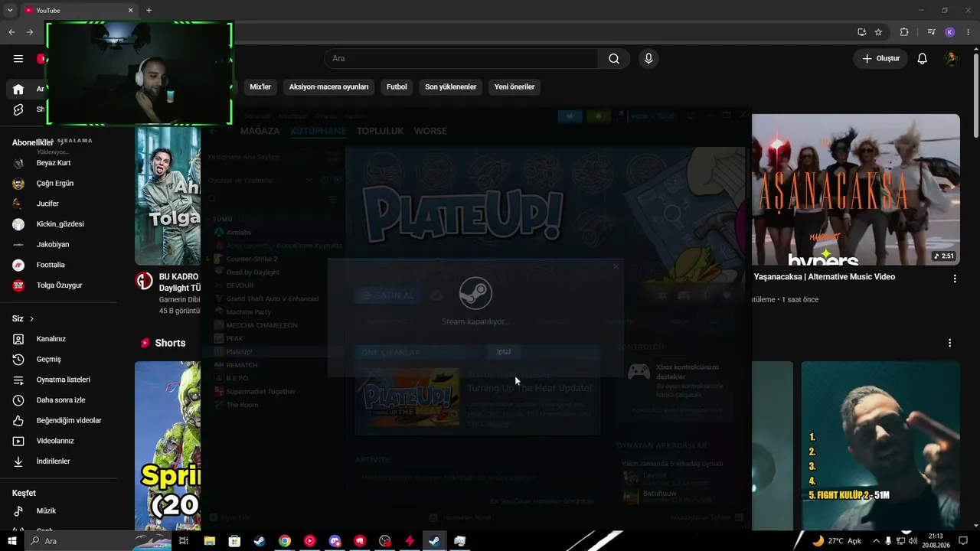Bookmark this tab with the star icon
Viewport: 980px width, 551px height.
click(x=878, y=32)
